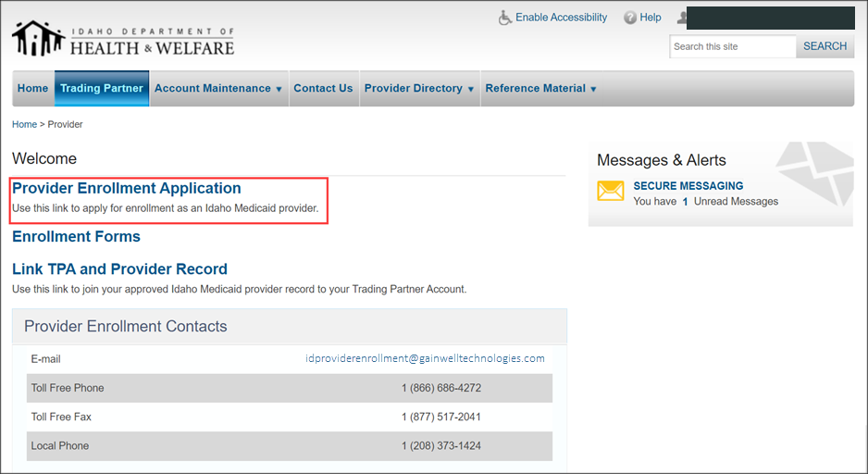Click the 'Unread Messages' text
The height and width of the screenshot is (474, 868).
(736, 202)
